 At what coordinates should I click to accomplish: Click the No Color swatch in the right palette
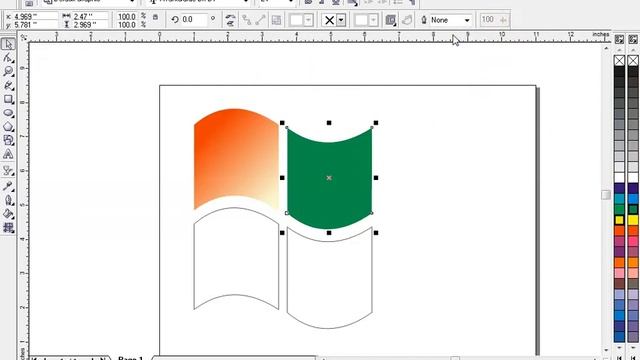pos(633,60)
